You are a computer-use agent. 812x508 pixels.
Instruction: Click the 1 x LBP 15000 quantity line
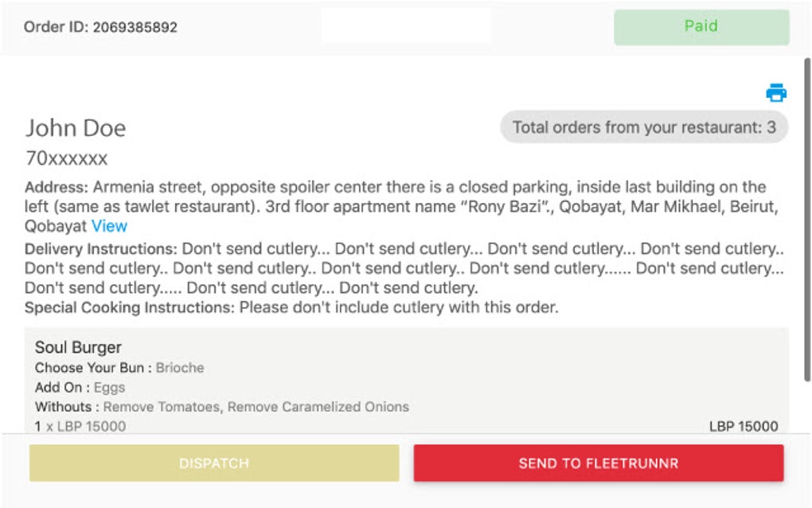80,426
